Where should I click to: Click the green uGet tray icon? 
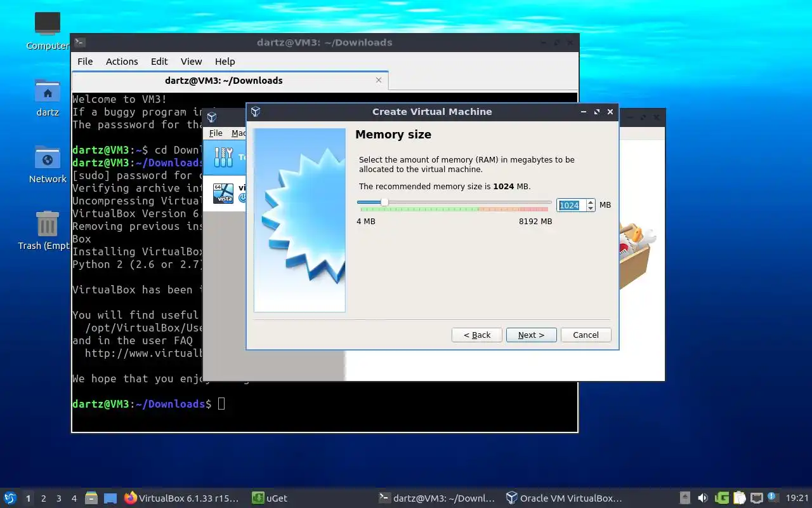(721, 498)
